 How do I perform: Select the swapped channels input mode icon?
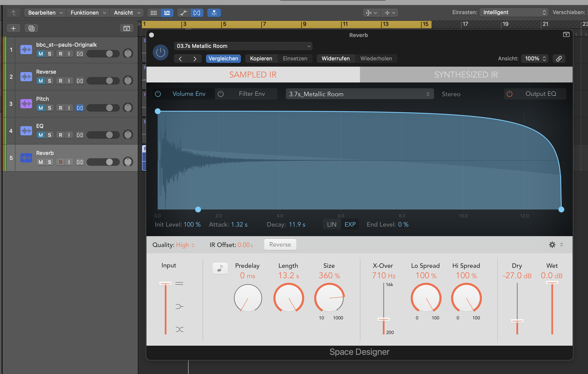(179, 329)
